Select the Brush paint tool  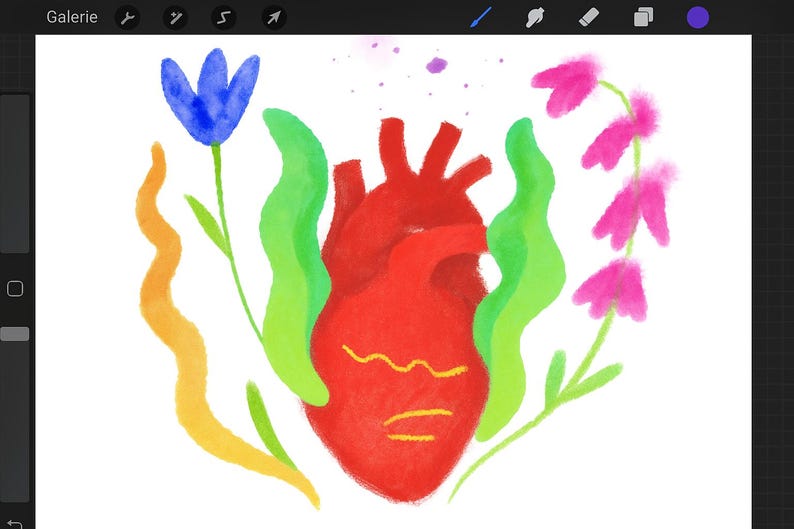pyautogui.click(x=481, y=18)
